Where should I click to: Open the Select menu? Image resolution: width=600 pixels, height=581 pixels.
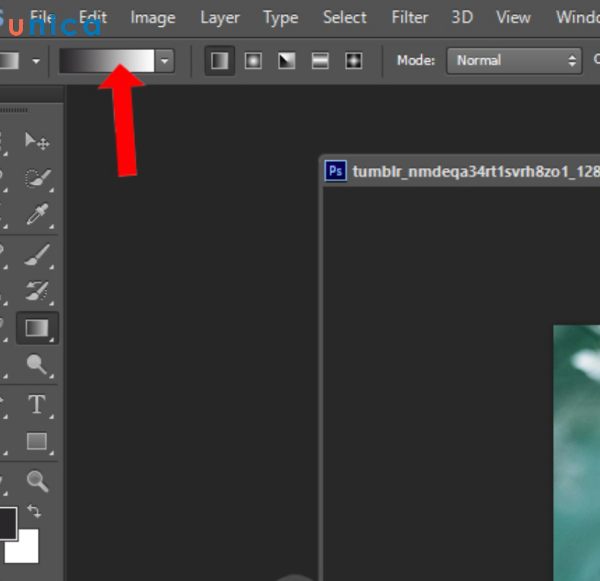pos(344,18)
